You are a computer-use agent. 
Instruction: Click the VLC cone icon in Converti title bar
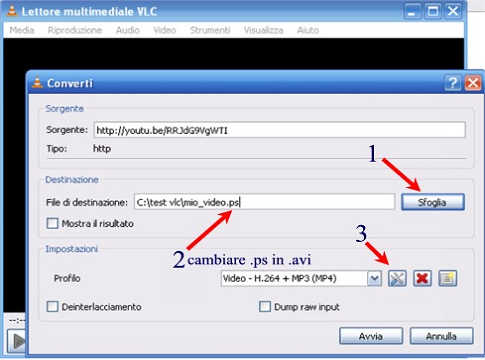(37, 83)
